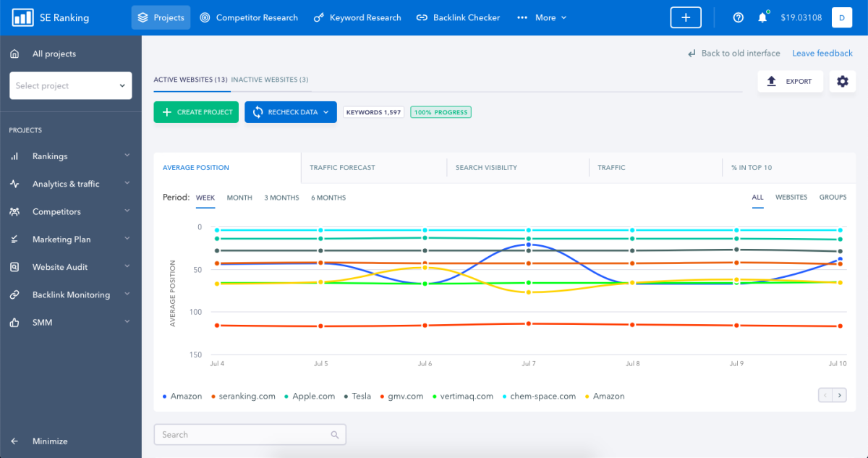
Task: Open Backlink Monitoring using its link icon
Action: click(x=14, y=294)
